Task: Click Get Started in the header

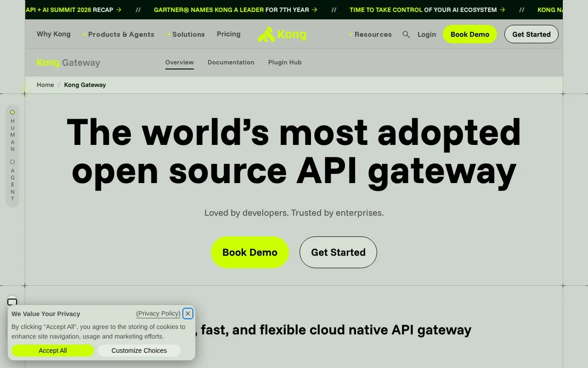Action: pos(531,34)
